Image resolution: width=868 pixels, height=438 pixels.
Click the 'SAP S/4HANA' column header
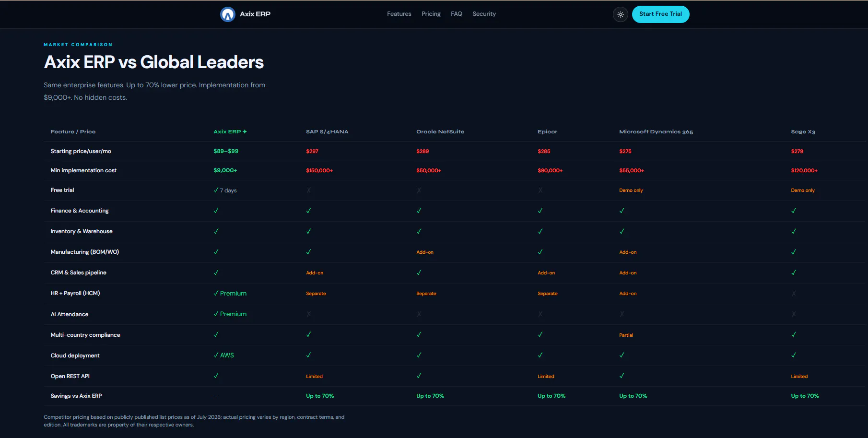click(x=327, y=131)
